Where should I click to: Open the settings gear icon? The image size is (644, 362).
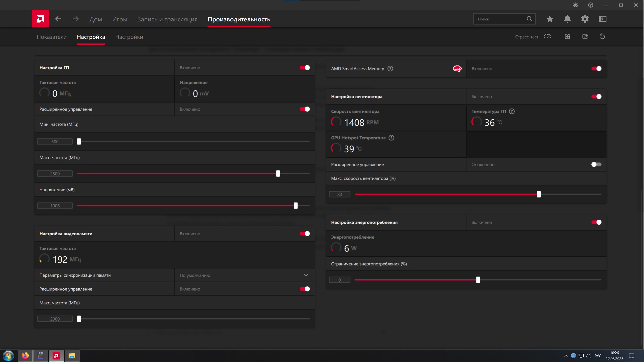coord(585,19)
